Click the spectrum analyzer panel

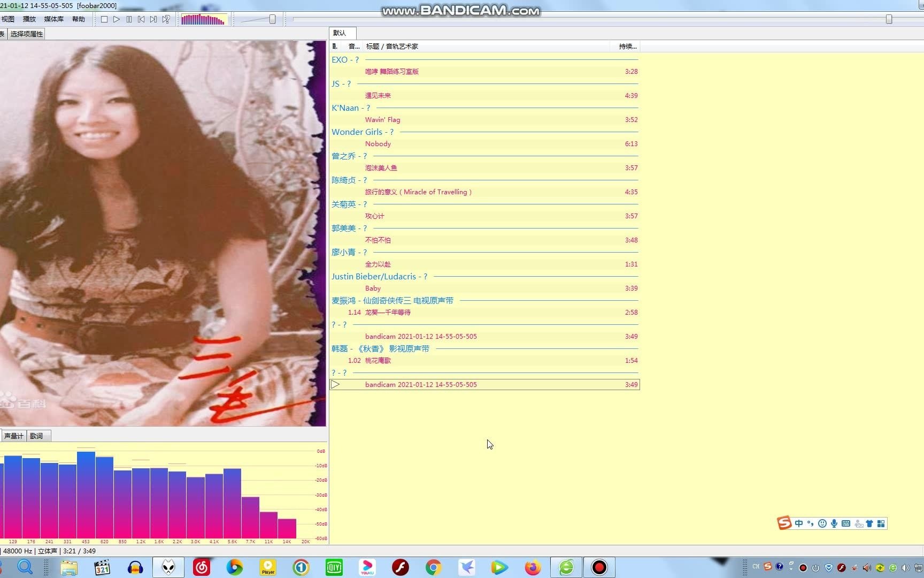163,494
